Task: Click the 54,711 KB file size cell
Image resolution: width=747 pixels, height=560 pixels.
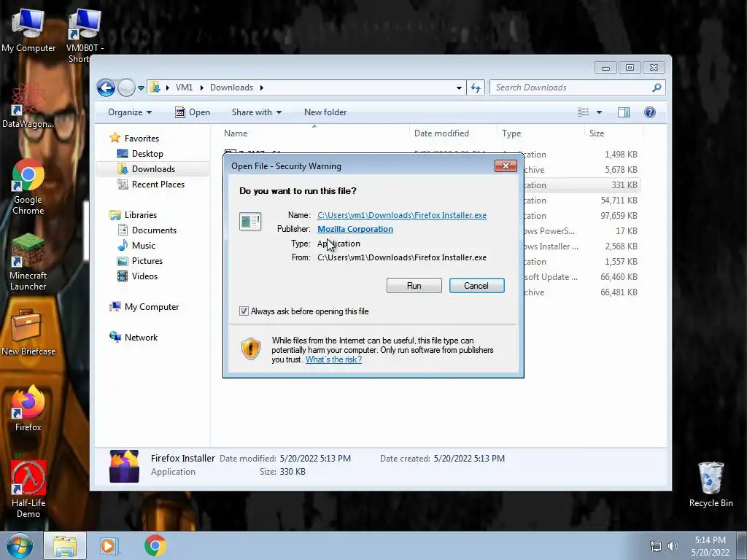Action: (x=619, y=201)
